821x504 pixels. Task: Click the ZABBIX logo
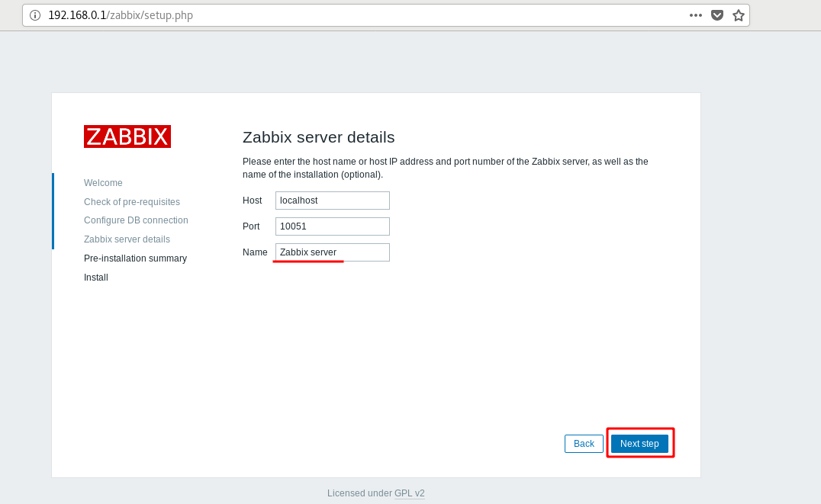click(x=127, y=136)
